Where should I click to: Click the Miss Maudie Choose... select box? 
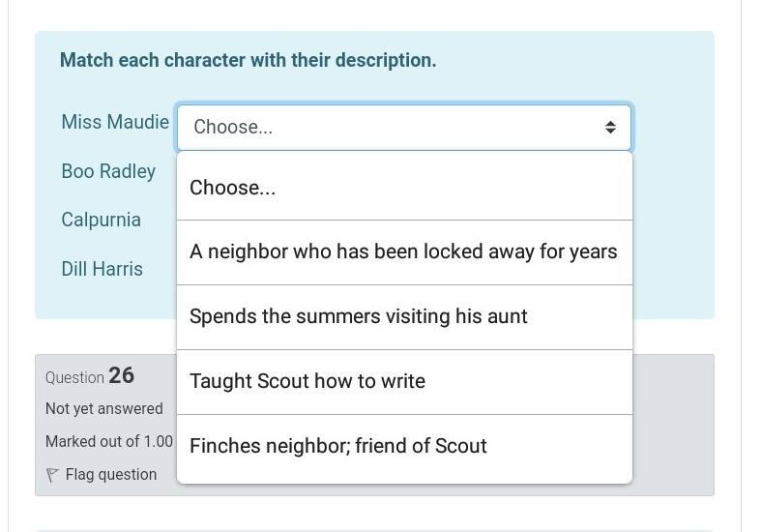click(x=387, y=128)
